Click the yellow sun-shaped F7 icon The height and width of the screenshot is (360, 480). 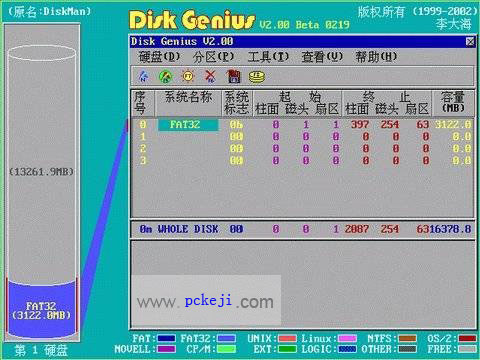pyautogui.click(x=188, y=76)
